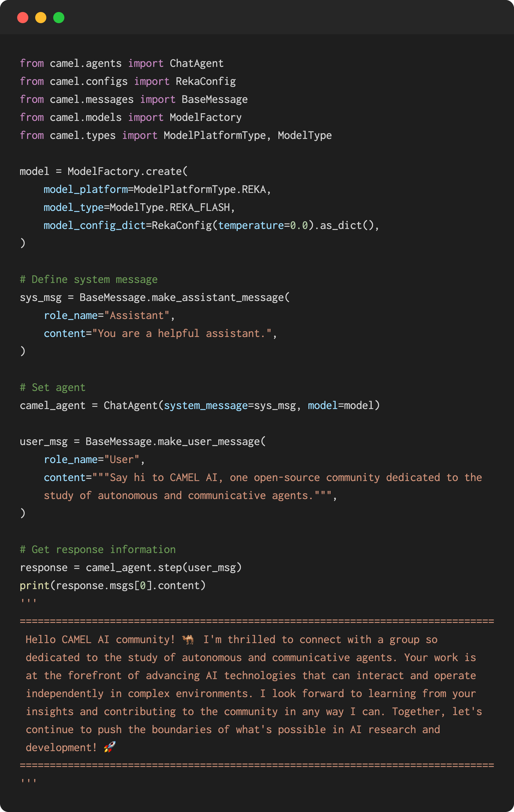The width and height of the screenshot is (514, 812).
Task: Click the yellow minimize window dot
Action: [x=41, y=18]
